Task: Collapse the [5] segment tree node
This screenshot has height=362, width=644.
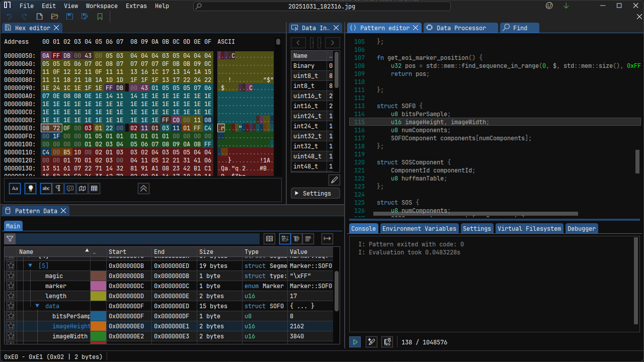Action: pyautogui.click(x=30, y=266)
